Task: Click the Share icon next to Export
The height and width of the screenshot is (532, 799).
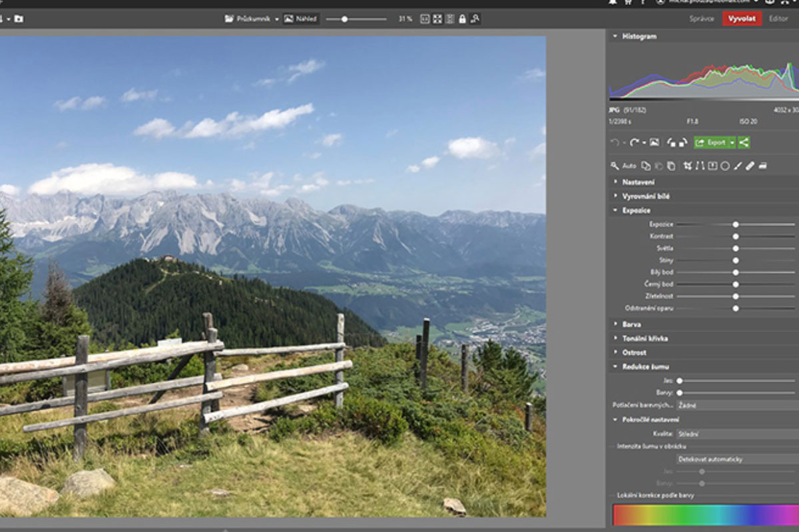Action: (744, 142)
